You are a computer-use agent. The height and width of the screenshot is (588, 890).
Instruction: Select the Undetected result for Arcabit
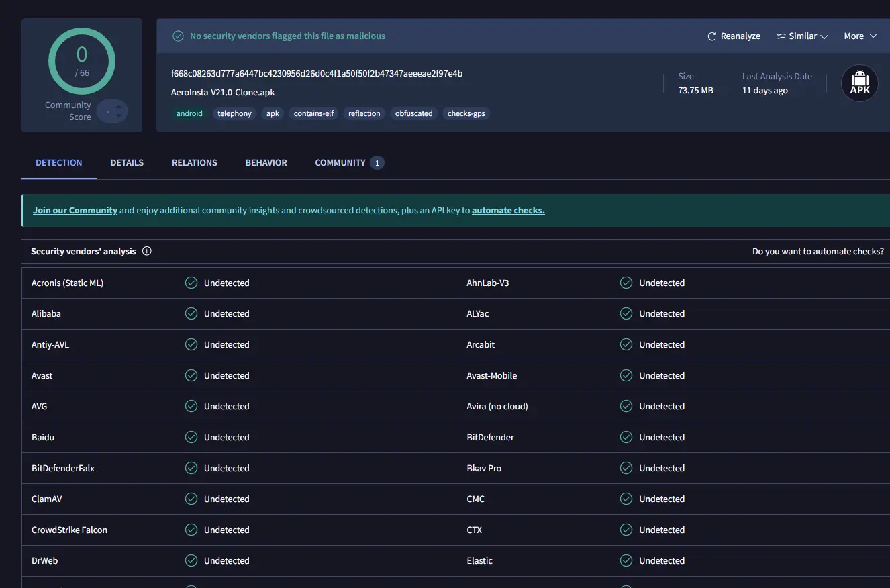662,345
